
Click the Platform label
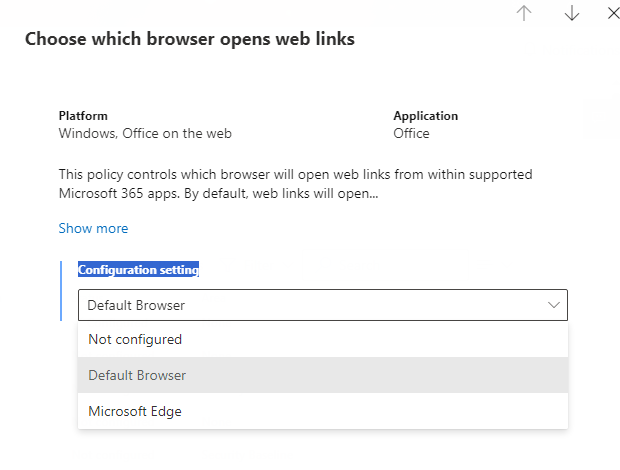click(x=83, y=116)
